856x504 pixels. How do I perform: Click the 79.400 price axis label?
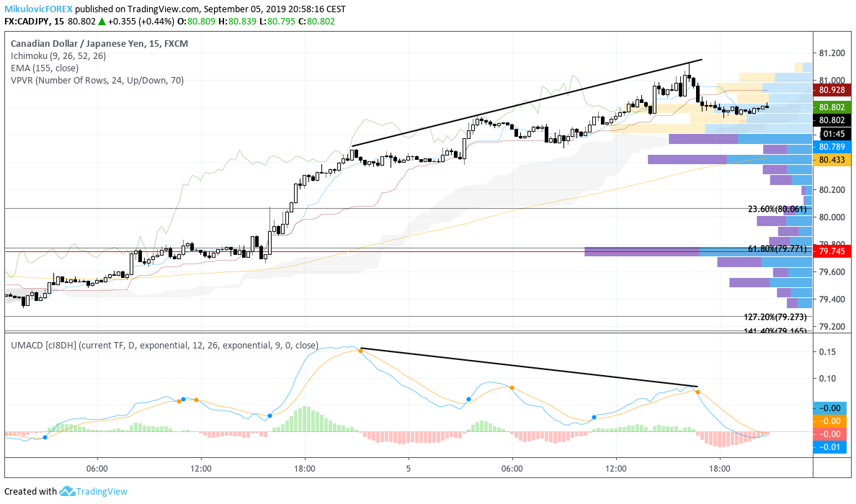tap(832, 300)
